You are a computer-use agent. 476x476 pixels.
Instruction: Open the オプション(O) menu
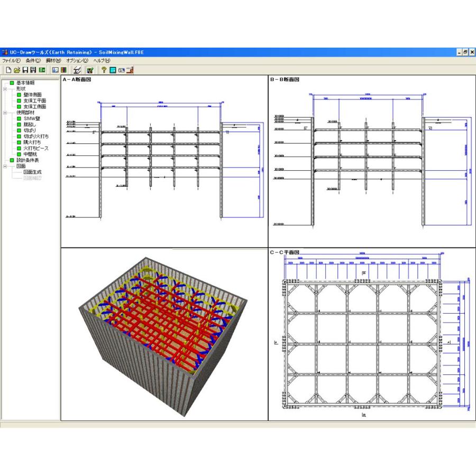coord(77,60)
